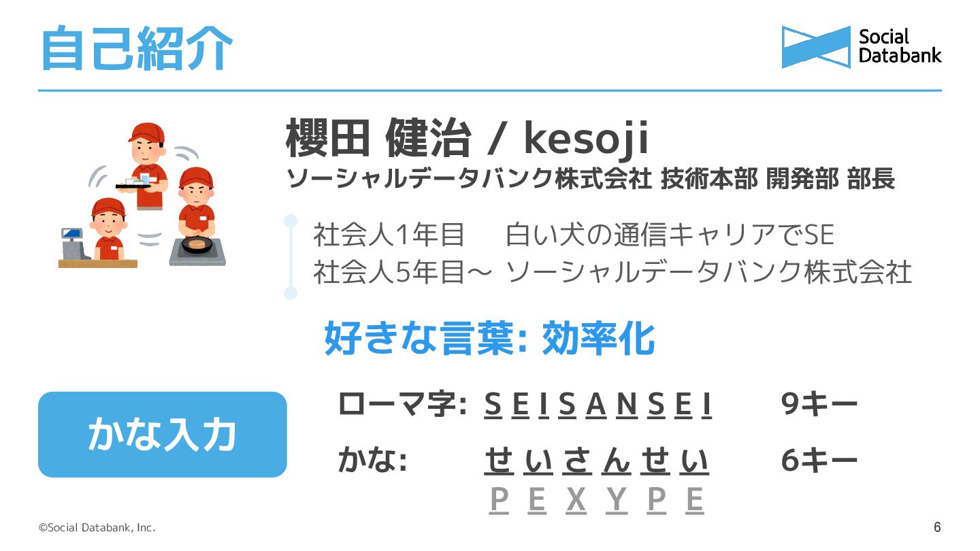Click the ©Social Databank, Inc. footer
This screenshot has width=980, height=551.
click(97, 527)
